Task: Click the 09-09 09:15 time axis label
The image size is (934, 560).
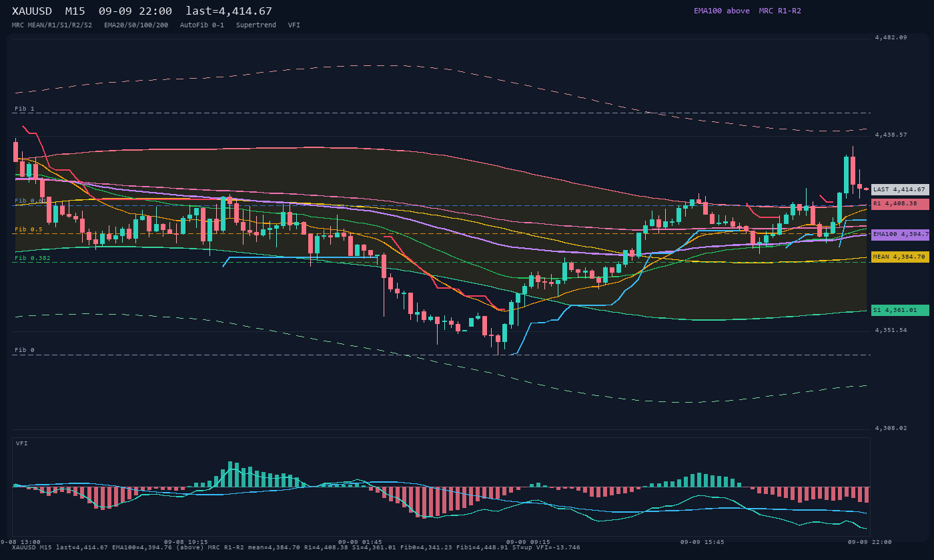Action: coord(528,542)
